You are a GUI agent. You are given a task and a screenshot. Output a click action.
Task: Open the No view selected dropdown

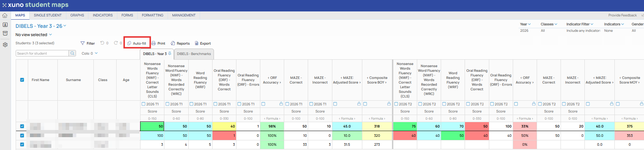(x=34, y=35)
